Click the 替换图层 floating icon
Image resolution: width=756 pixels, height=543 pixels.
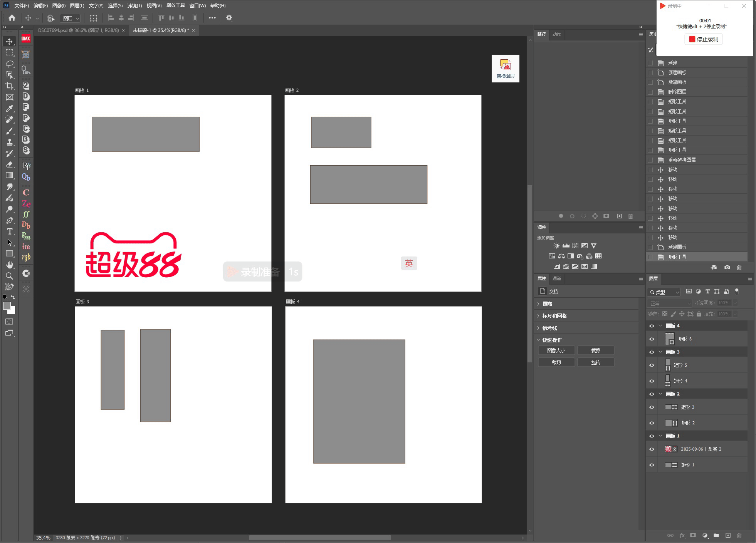(x=505, y=69)
